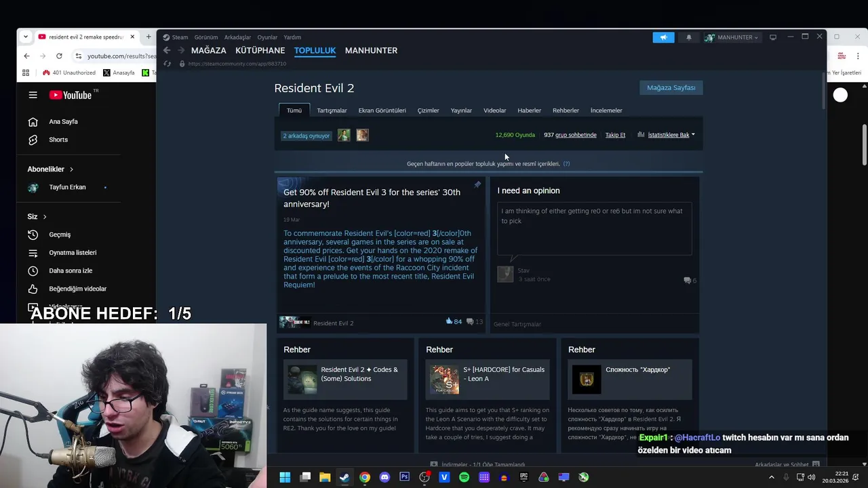Open the S+ [HARDCORE] for Casuals guide

click(487, 380)
